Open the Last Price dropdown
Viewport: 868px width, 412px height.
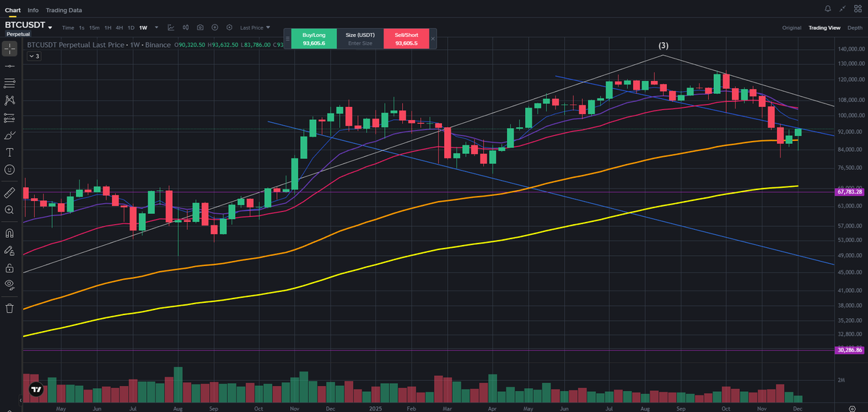pyautogui.click(x=255, y=27)
